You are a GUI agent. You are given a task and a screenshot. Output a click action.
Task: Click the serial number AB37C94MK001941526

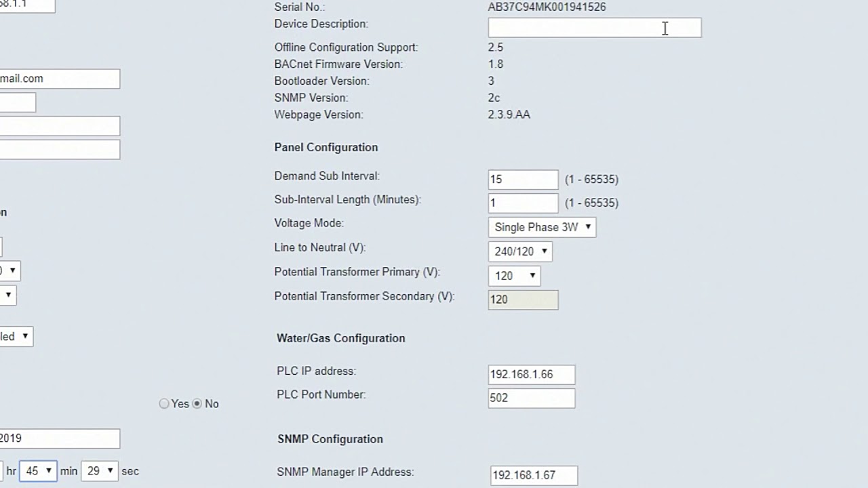(547, 7)
